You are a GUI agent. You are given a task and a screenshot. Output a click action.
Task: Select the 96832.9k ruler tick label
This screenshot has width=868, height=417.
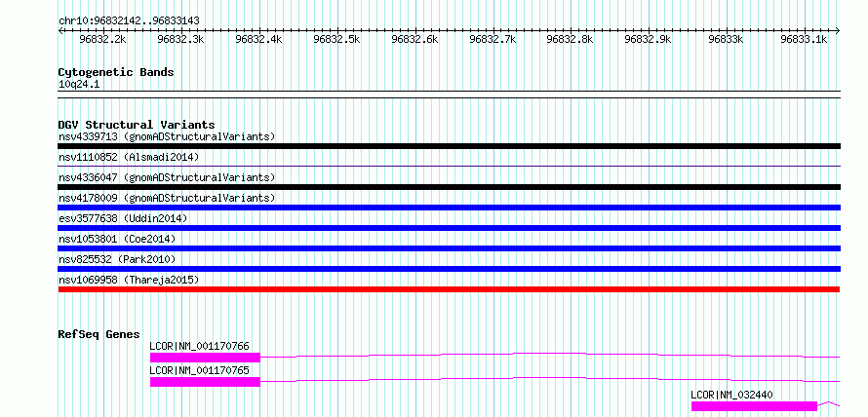pos(648,39)
